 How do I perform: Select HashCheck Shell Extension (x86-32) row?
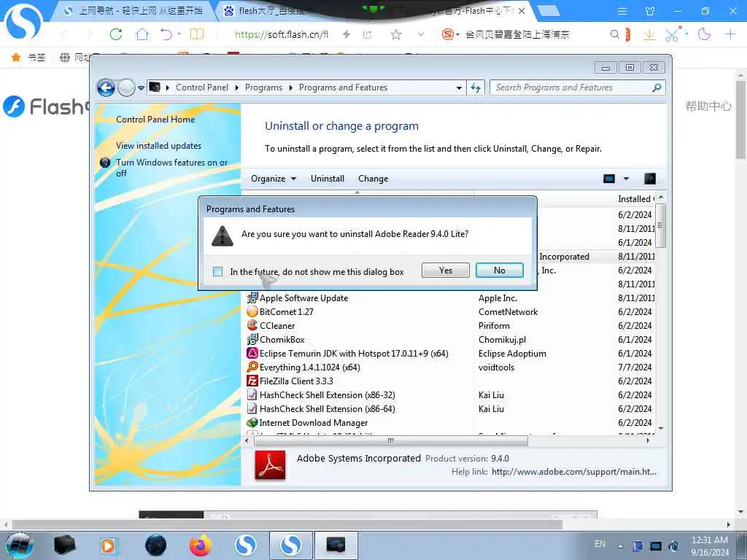click(x=328, y=394)
